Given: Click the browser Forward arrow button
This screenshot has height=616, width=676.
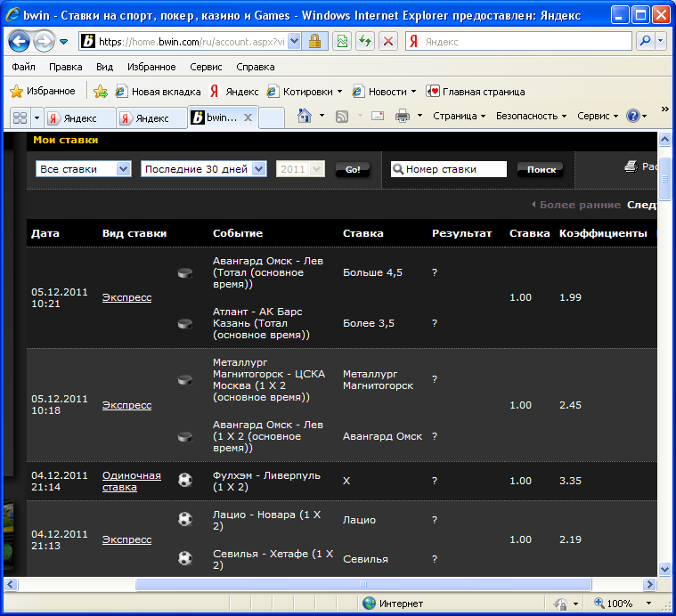Looking at the screenshot, I should click(44, 42).
